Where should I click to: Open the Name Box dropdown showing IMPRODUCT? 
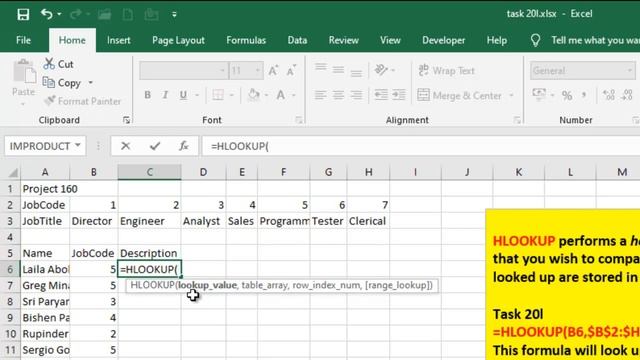[78, 146]
